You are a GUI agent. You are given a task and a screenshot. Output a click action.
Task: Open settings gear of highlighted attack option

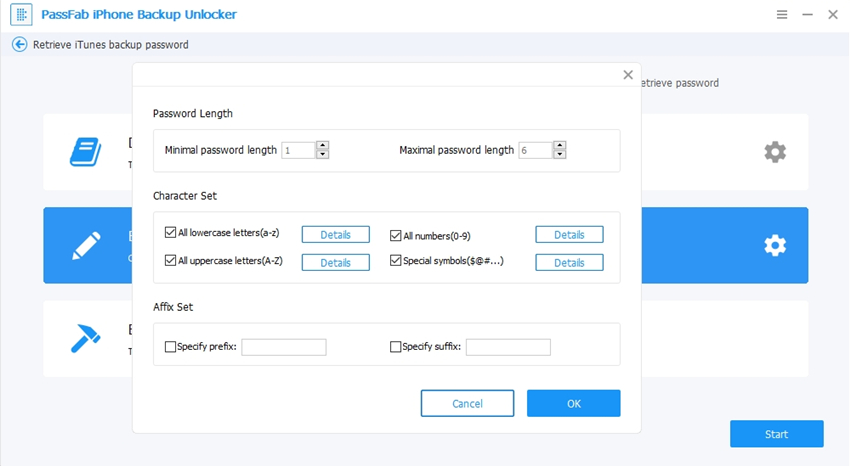click(774, 246)
